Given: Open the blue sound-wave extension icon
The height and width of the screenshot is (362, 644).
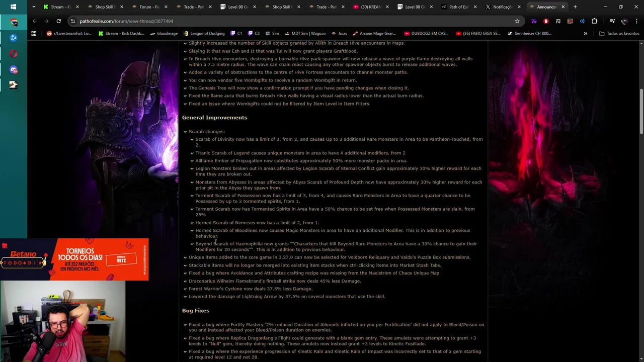Looking at the screenshot, I should coord(582,21).
